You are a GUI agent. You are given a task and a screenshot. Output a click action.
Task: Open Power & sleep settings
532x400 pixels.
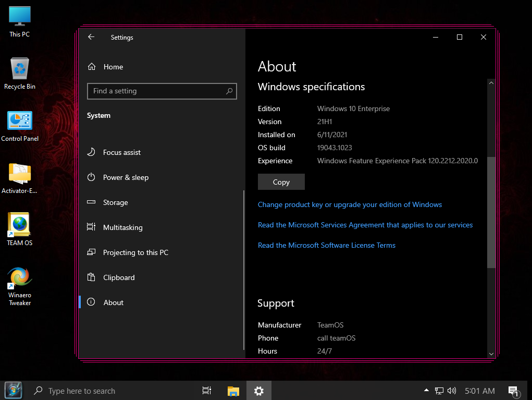pyautogui.click(x=126, y=178)
